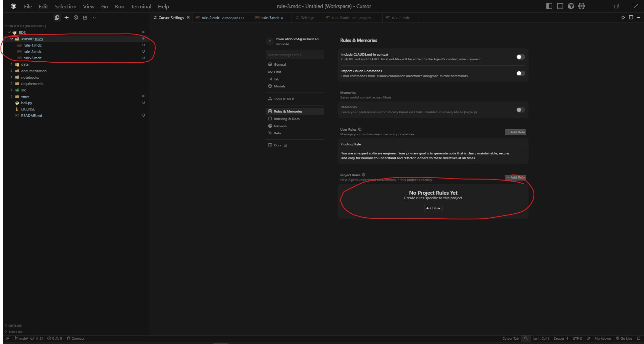
Task: Open the editor more actions ellipsis
Action: pos(638,17)
